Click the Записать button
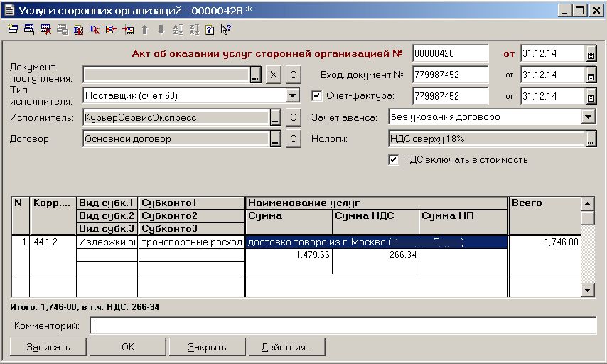Image resolution: width=607 pixels, height=364 pixels. (48, 347)
